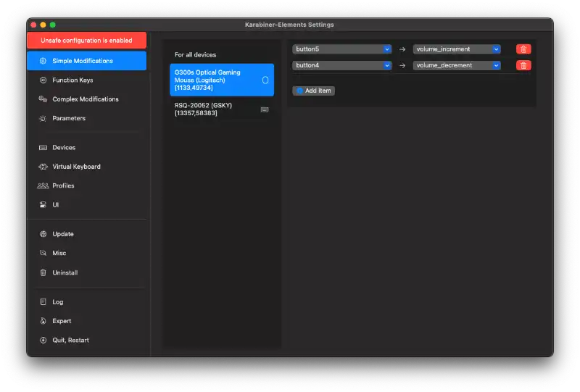Click the keyboard icon on RSQ-20052 row

pos(265,109)
